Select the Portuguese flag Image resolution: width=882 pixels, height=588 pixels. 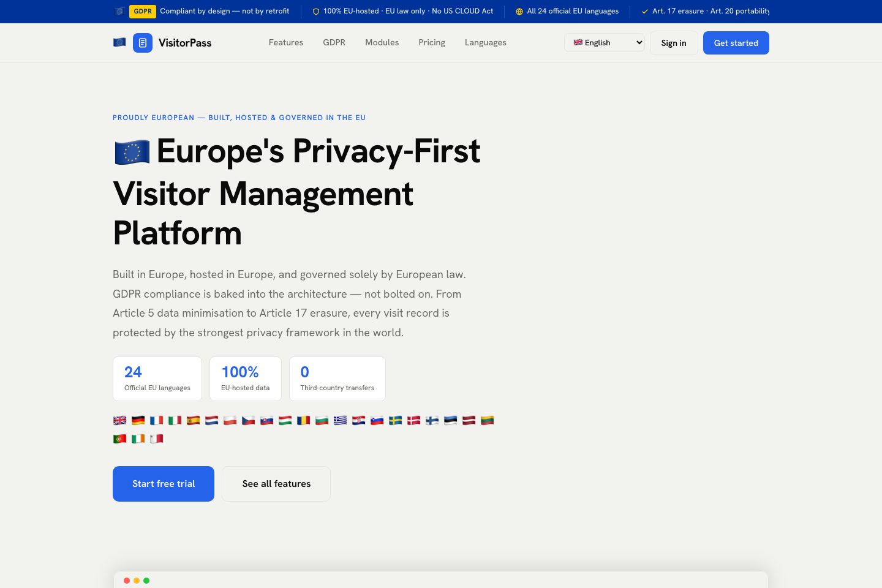(x=120, y=439)
